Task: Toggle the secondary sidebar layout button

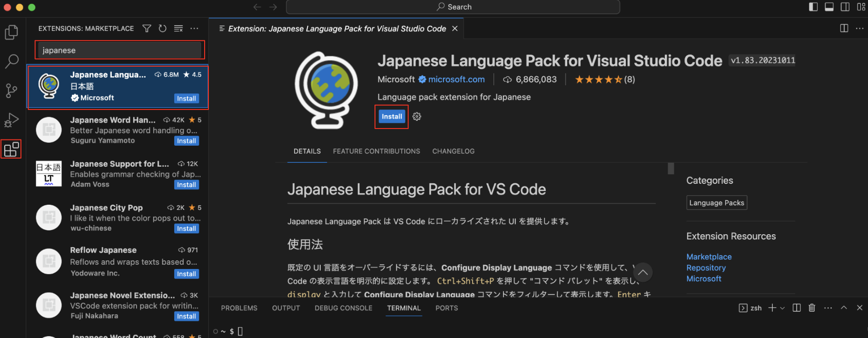Action: pos(845,7)
